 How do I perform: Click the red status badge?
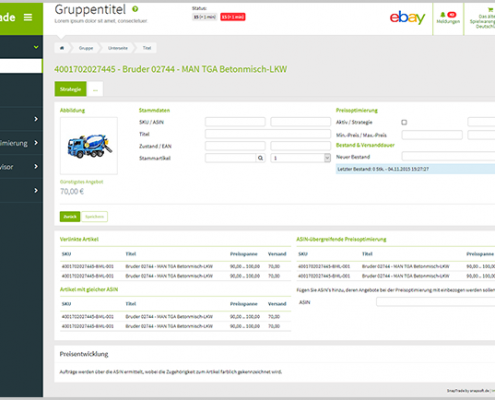pyautogui.click(x=233, y=17)
